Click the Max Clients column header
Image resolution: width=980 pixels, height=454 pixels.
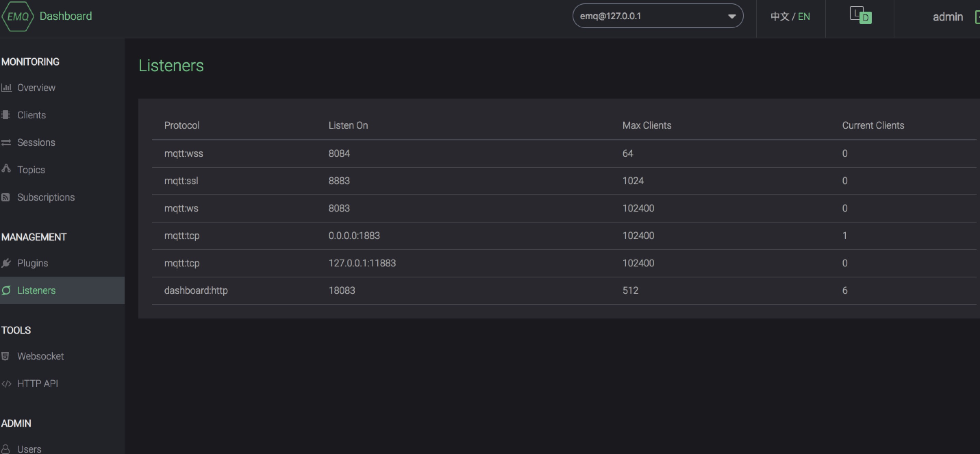click(646, 125)
